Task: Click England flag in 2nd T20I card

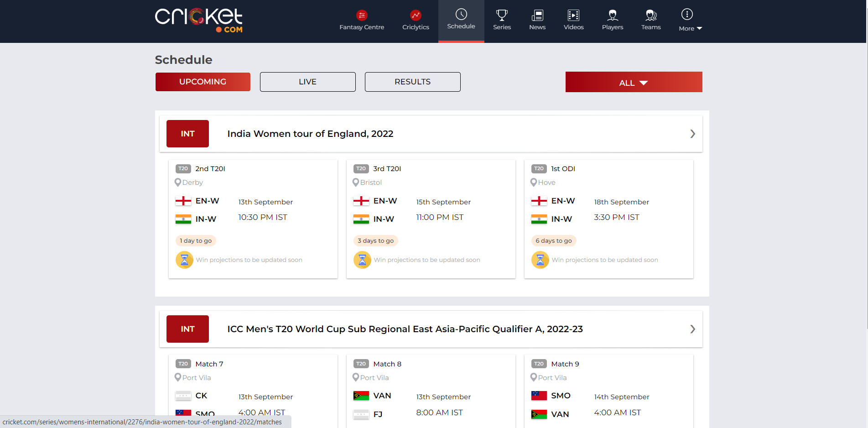Action: (183, 201)
